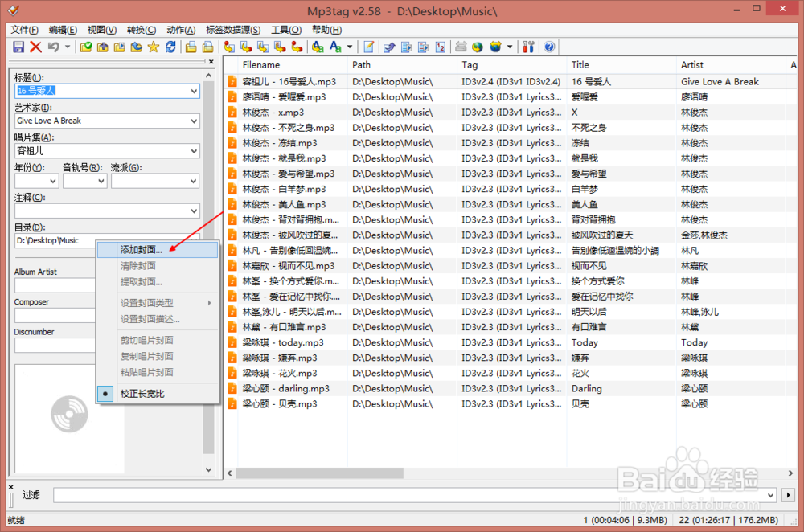Image resolution: width=804 pixels, height=532 pixels.
Task: Click the Album Artist input field
Action: click(55, 285)
